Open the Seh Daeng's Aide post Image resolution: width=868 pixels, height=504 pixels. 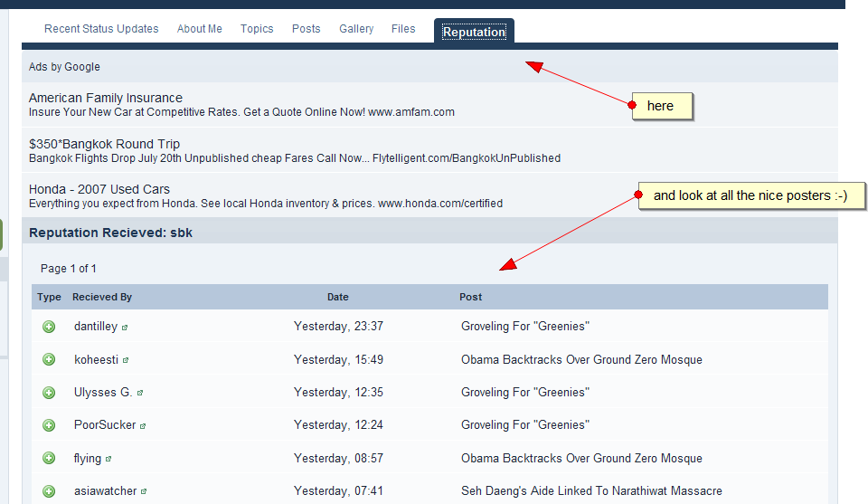click(x=591, y=491)
